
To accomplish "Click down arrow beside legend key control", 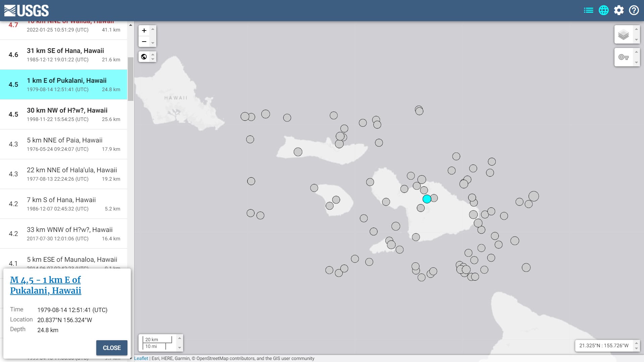I will point(636,62).
